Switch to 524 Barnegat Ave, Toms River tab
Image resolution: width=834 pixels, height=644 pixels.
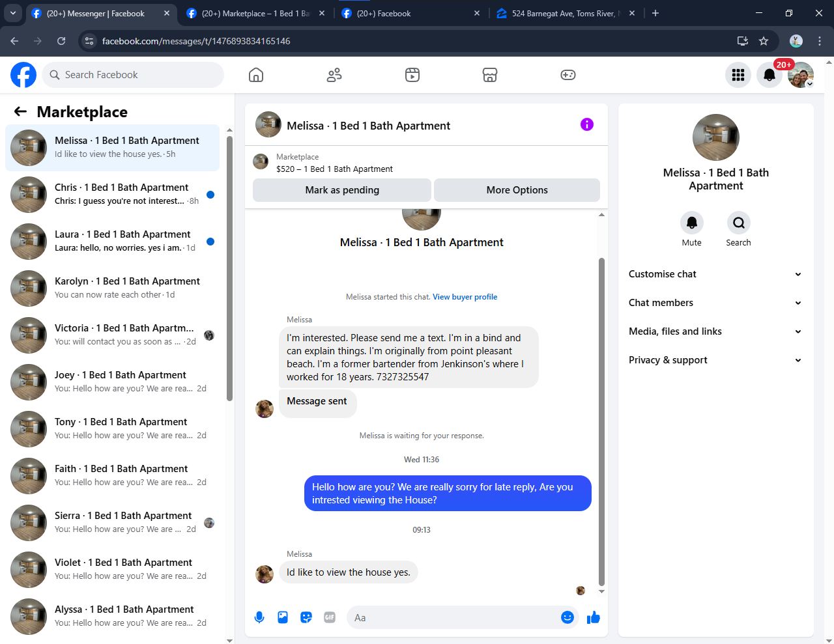click(566, 13)
